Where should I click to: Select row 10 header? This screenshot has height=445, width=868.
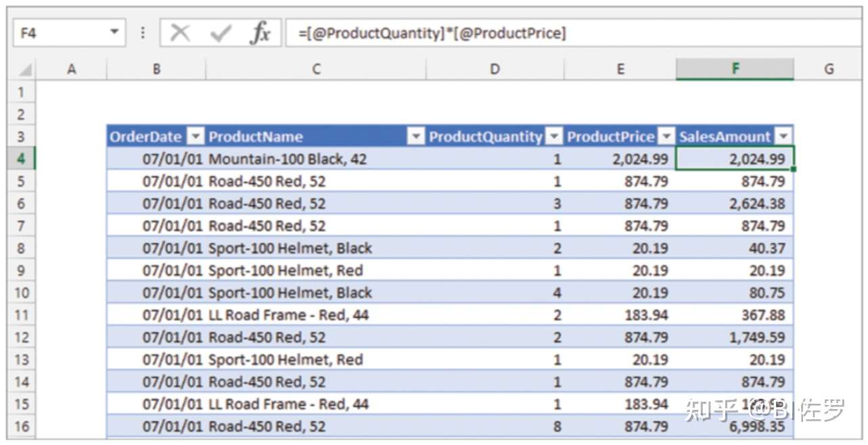(20, 293)
